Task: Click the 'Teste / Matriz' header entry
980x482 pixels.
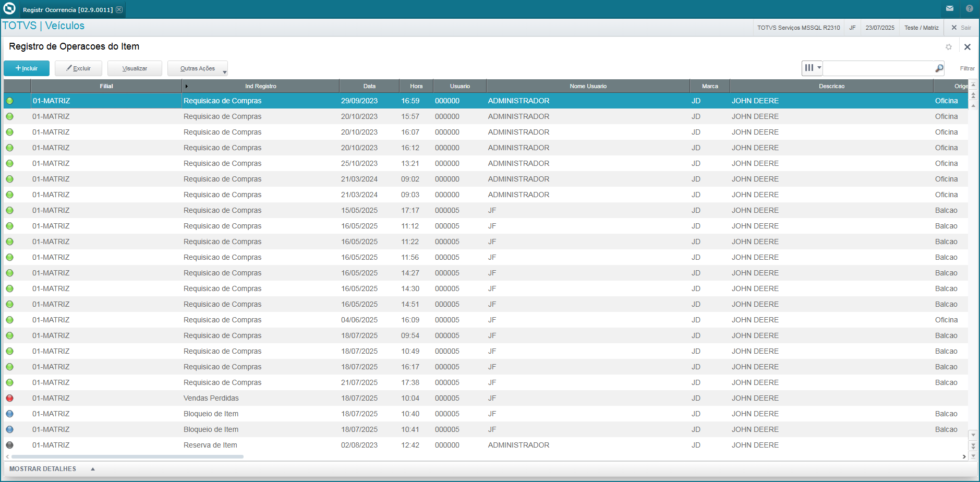Action: [x=922, y=28]
